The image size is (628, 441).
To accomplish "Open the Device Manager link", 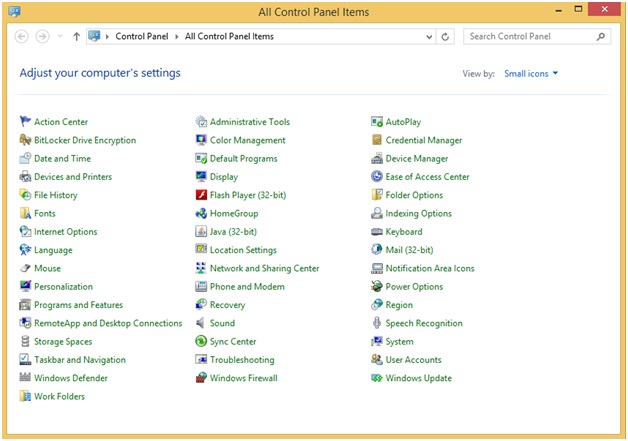I will (416, 159).
